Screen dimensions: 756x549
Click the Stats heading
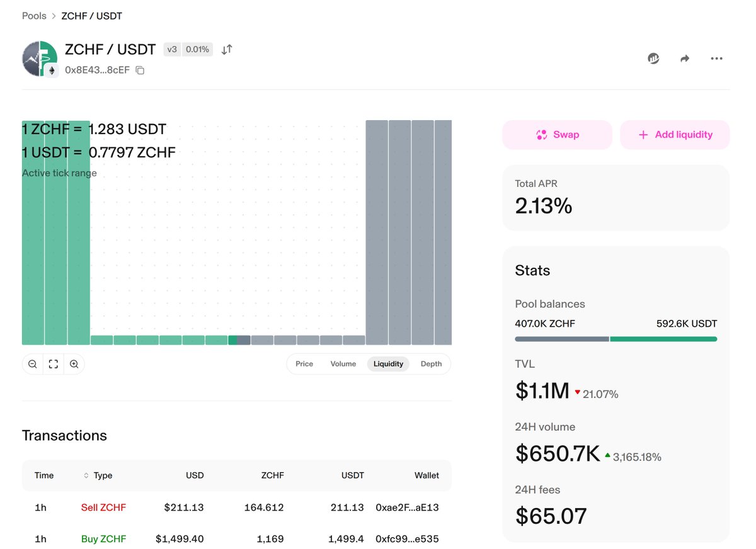tap(532, 271)
